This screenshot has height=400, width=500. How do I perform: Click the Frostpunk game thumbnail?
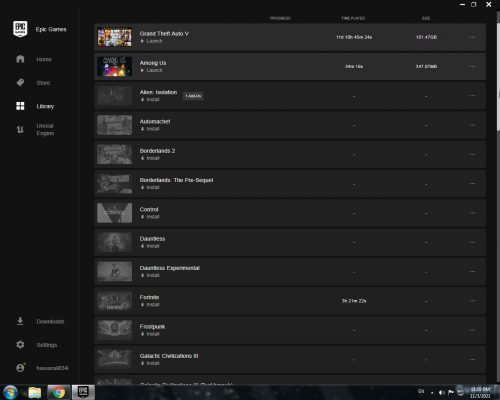click(114, 330)
